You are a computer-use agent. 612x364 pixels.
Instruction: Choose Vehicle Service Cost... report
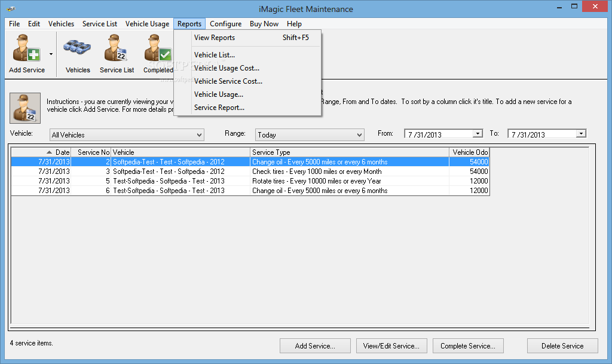click(247, 81)
